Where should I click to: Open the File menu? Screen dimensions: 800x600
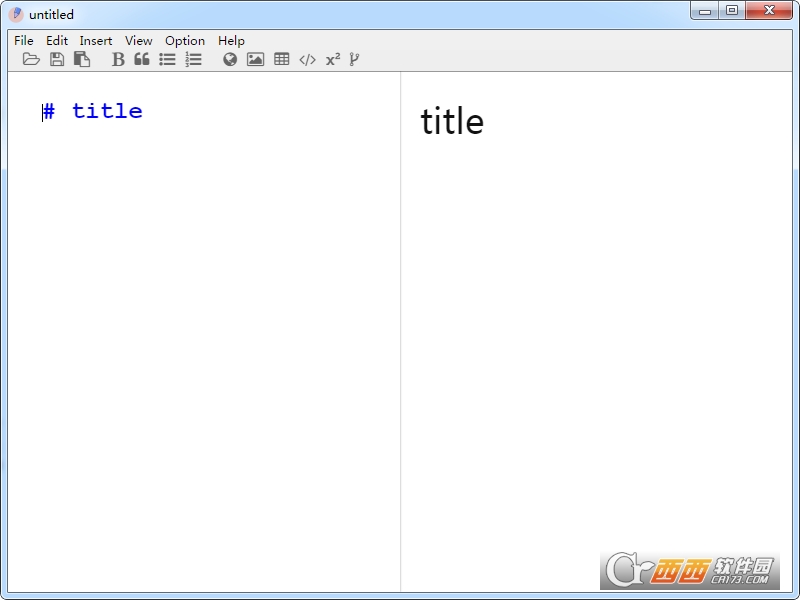24,41
